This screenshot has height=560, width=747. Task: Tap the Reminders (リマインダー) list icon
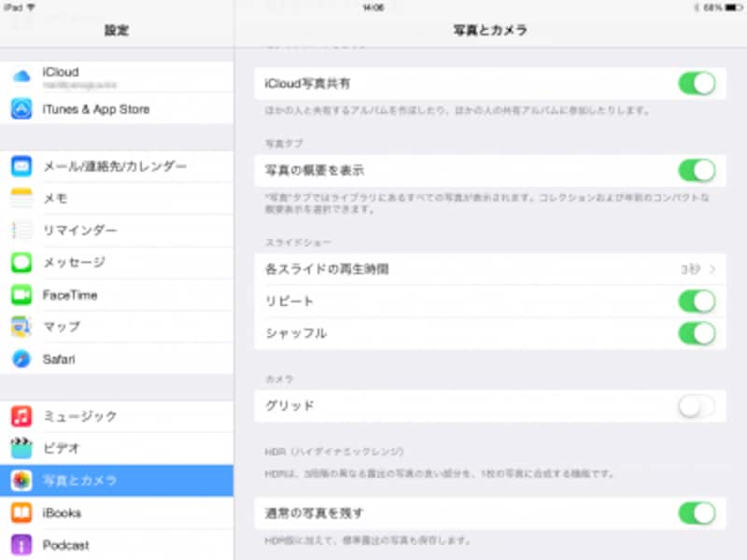[x=21, y=231]
